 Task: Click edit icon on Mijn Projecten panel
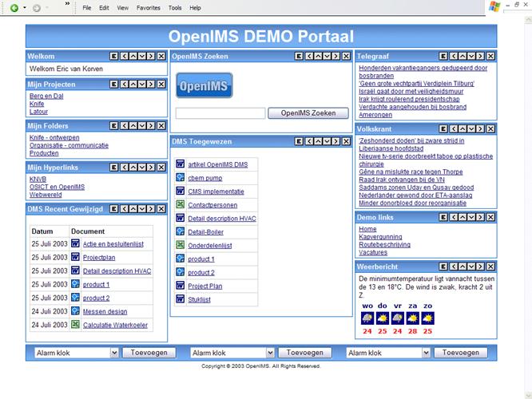tap(114, 83)
